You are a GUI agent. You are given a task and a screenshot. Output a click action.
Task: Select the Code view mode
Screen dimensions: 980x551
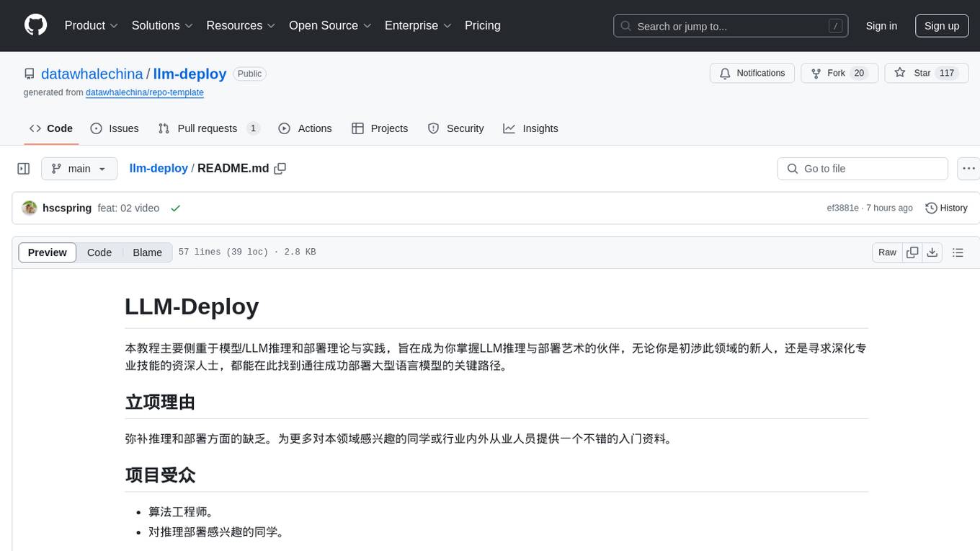[x=99, y=252]
